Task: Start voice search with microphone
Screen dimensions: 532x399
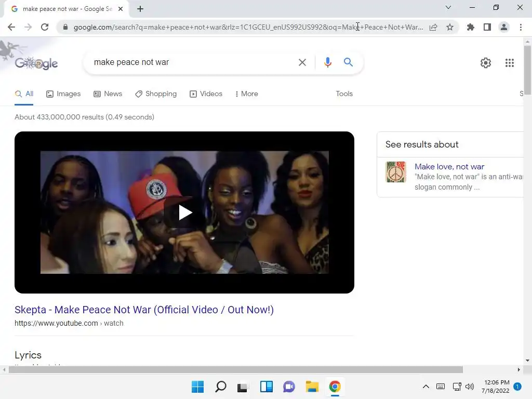Action: (327, 62)
